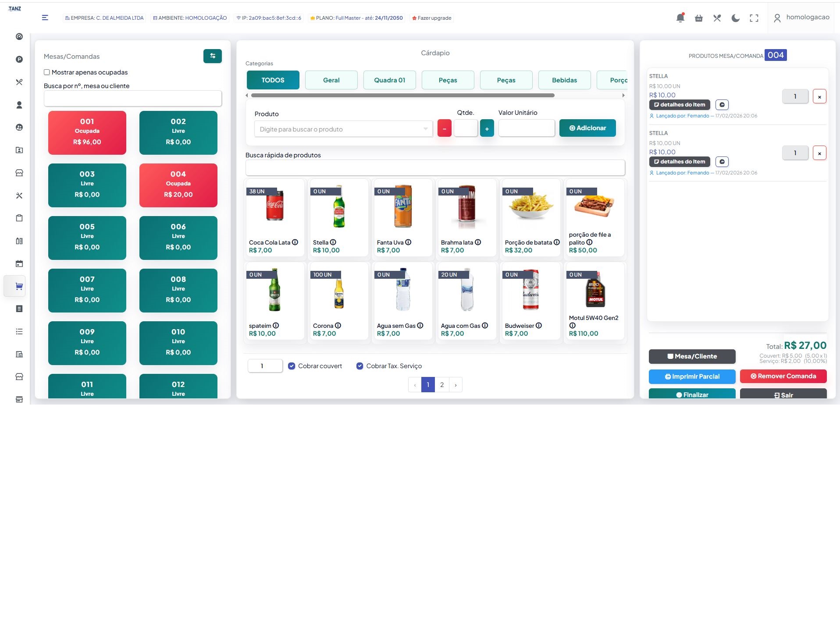
Task: Go to next page of products
Action: coord(456,385)
